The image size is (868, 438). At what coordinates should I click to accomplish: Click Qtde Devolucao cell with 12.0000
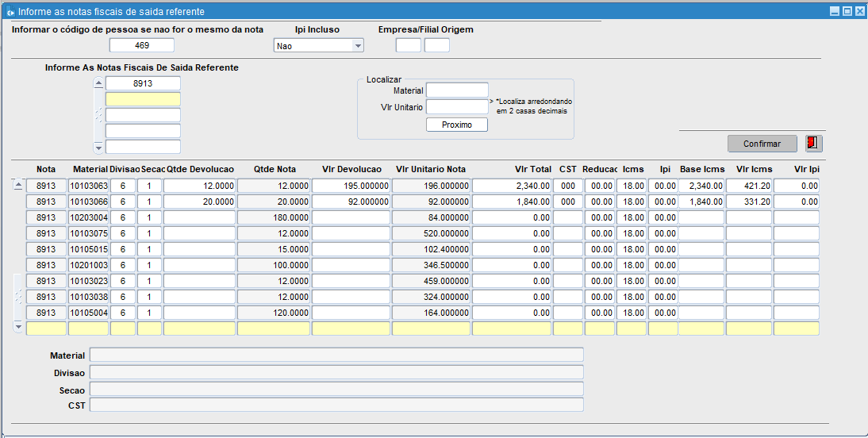click(x=199, y=186)
